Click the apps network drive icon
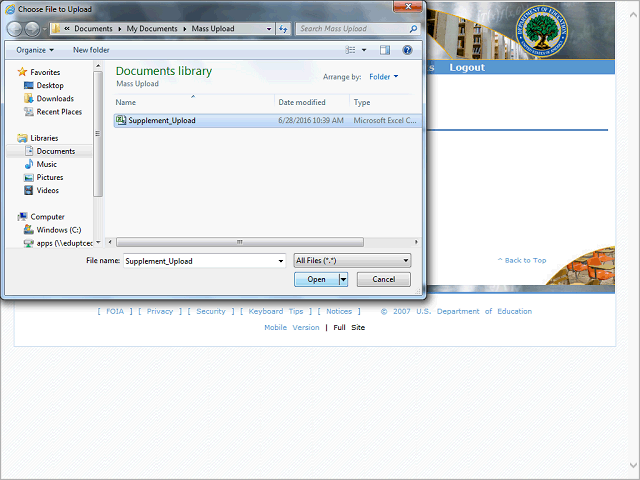Screen dimensions: 640x480 [29, 243]
